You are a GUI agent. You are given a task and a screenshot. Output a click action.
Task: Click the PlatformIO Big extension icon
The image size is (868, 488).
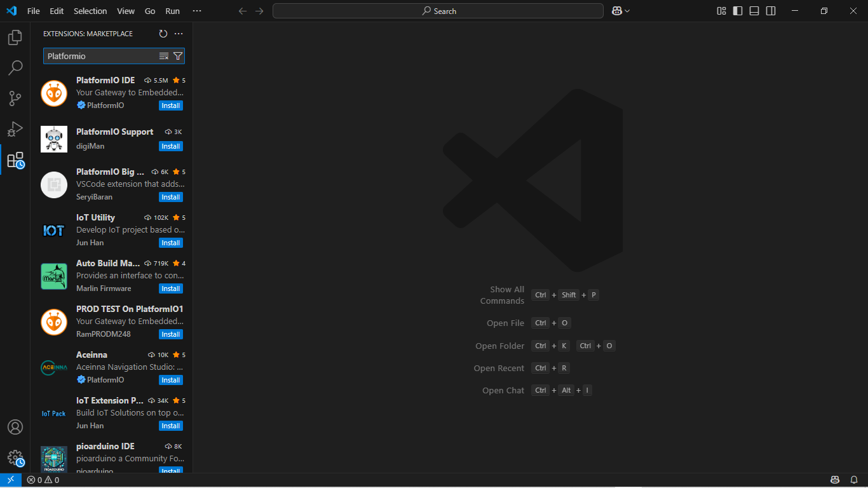54,185
